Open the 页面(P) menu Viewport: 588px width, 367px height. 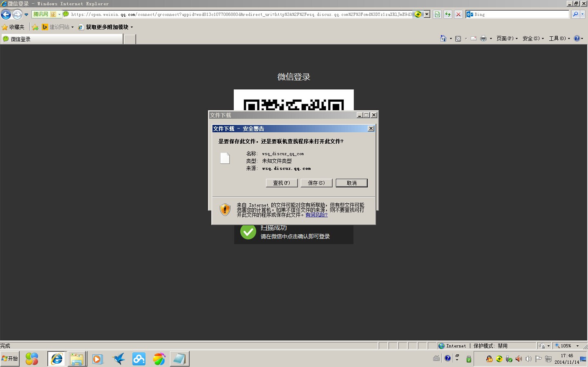tap(507, 38)
